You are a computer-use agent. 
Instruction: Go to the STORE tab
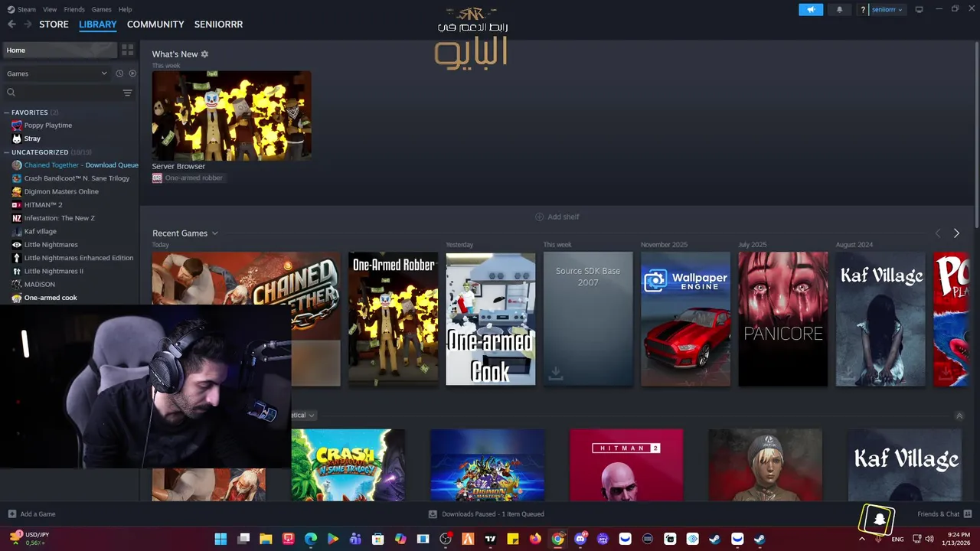(x=54, y=24)
